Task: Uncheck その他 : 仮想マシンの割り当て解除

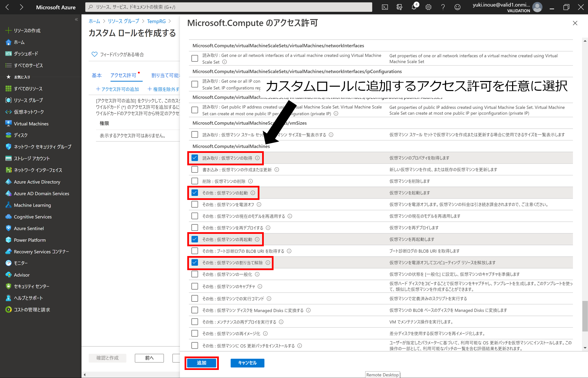Action: tap(195, 262)
